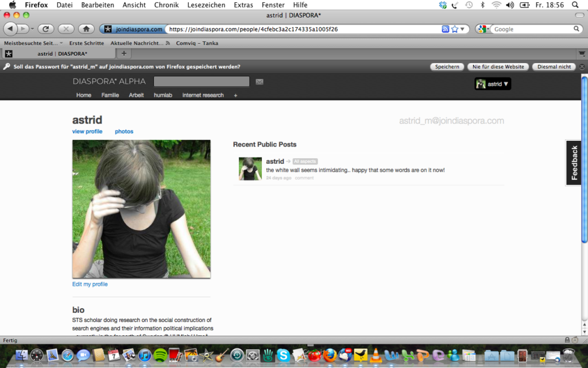Open the photos link under astrid
The height and width of the screenshot is (368, 588).
[124, 132]
